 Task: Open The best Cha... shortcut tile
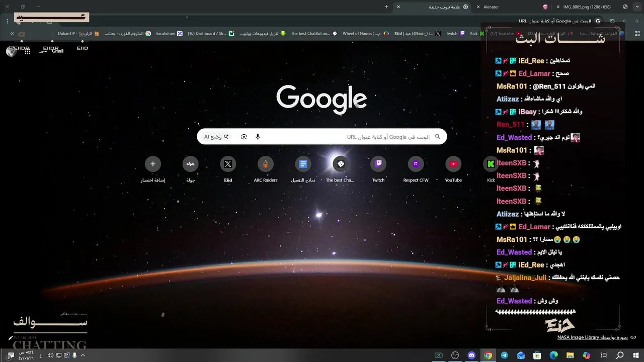coord(341,169)
